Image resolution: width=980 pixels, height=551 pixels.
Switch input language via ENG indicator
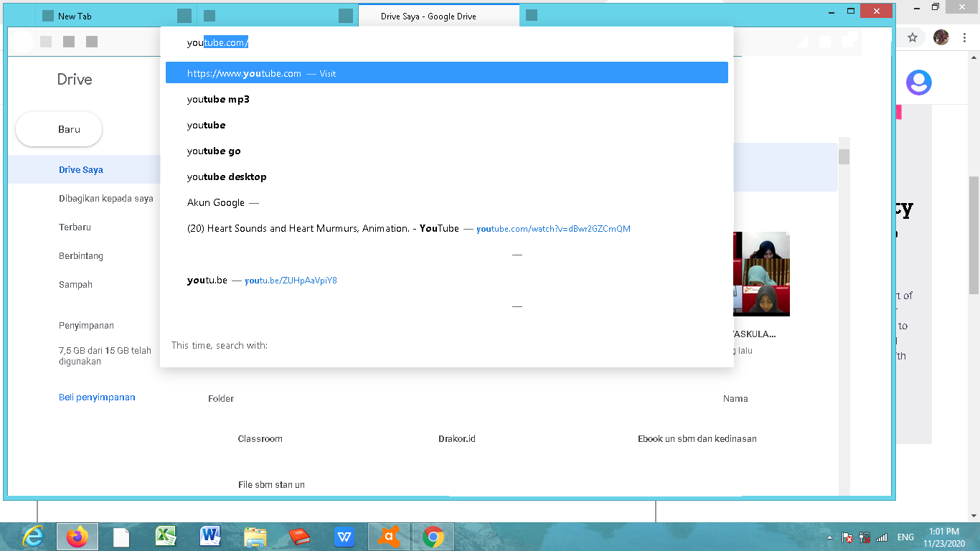pyautogui.click(x=905, y=537)
